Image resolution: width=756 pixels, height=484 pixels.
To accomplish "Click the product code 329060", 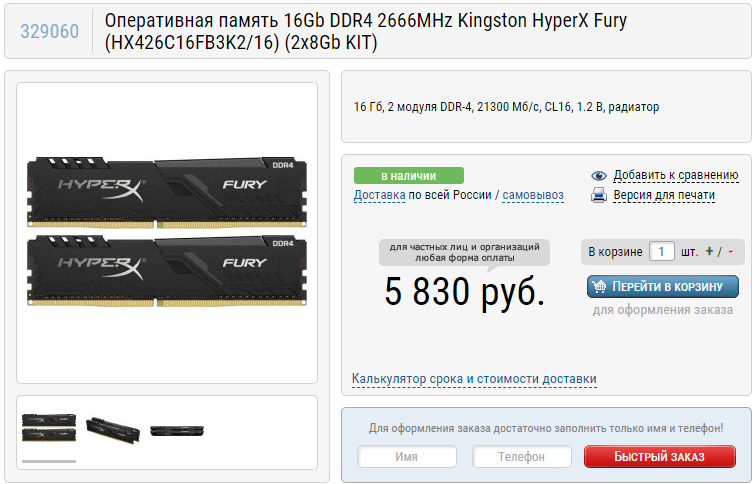I will click(x=50, y=32).
